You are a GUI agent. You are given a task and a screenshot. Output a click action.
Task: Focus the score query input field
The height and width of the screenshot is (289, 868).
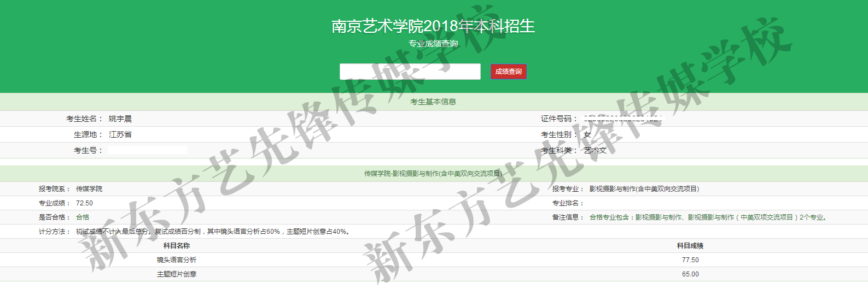pos(410,72)
